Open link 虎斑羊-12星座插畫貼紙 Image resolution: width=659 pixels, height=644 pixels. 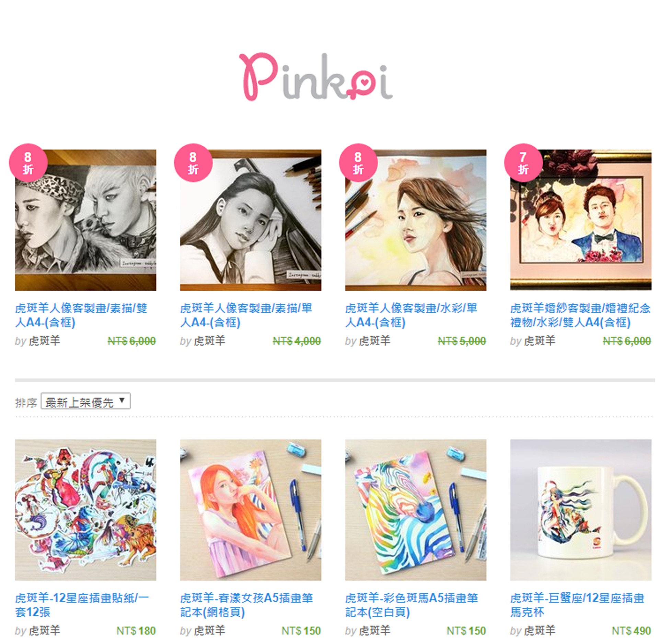[82, 605]
